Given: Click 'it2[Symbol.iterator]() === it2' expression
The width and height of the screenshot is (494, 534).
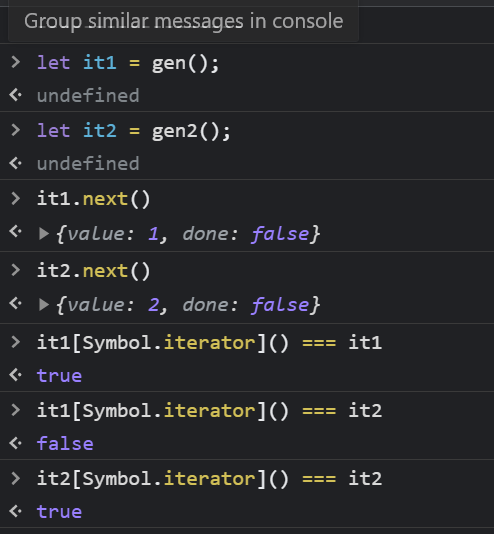Looking at the screenshot, I should click(209, 479).
